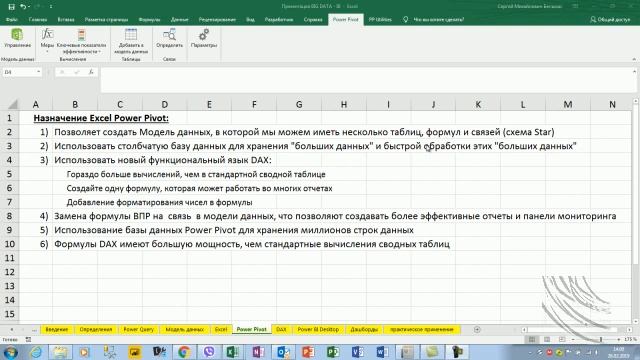Switch to the Справка ribbon tab
Screen dimensions: 640x360
(313, 19)
